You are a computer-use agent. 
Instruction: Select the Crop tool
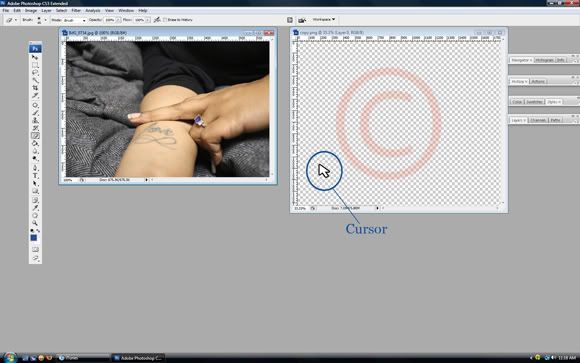click(35, 88)
